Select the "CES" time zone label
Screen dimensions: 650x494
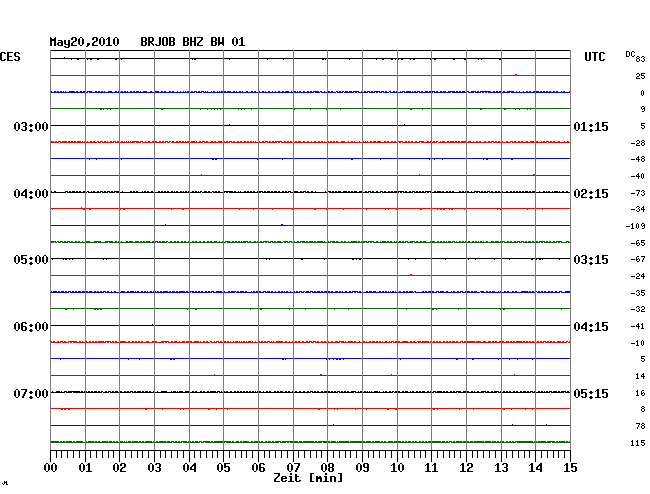coord(10,57)
